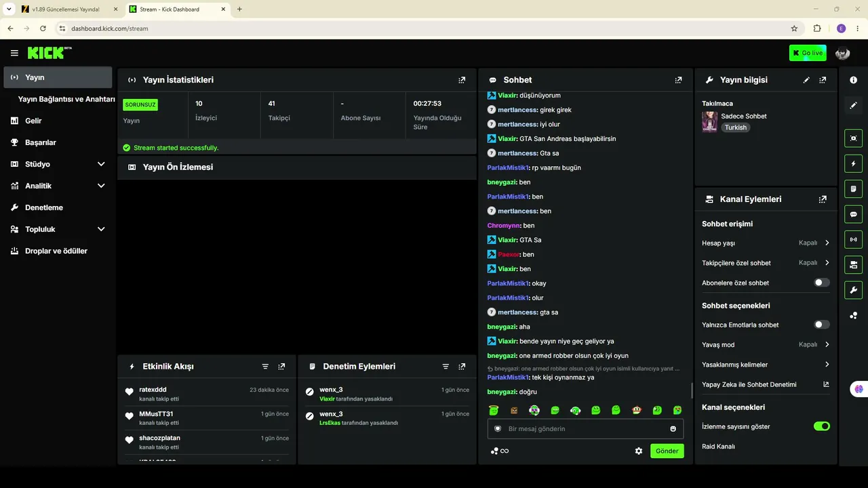Click the Go live button

pyautogui.click(x=808, y=53)
